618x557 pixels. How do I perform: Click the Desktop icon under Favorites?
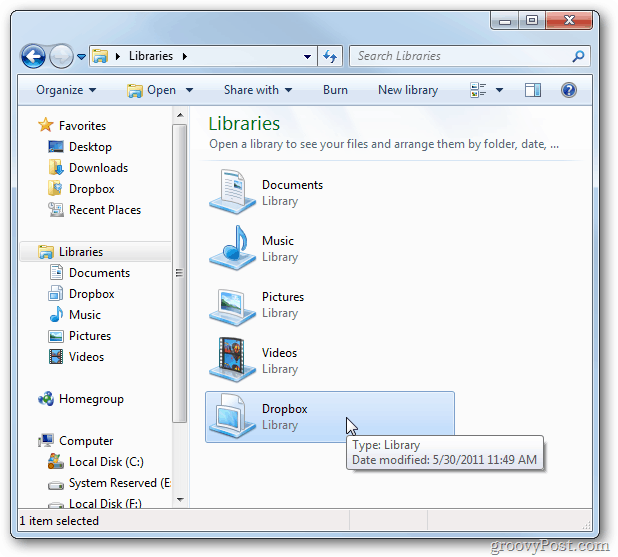(x=56, y=146)
